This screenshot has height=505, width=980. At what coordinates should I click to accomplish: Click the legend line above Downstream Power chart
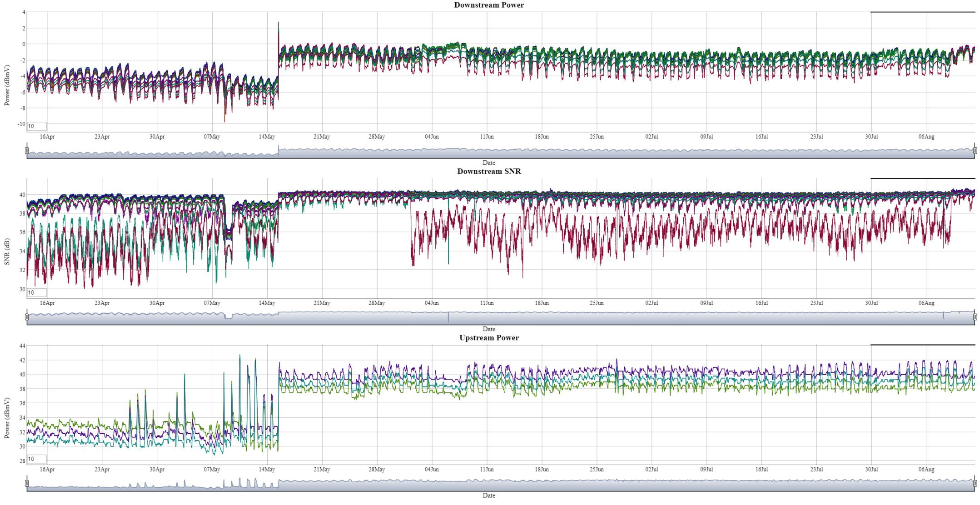922,12
